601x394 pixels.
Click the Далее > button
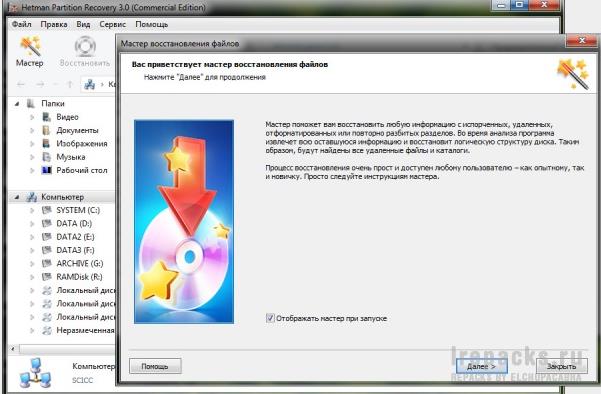(481, 366)
